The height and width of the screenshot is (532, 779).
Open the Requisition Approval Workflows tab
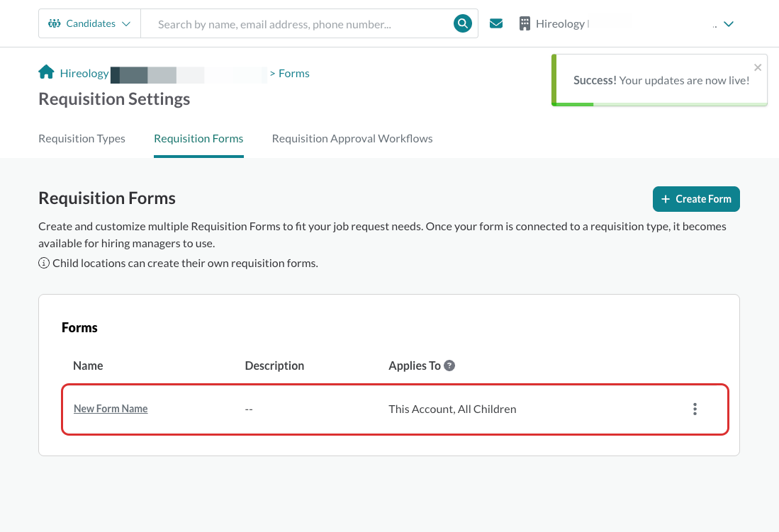[352, 139]
